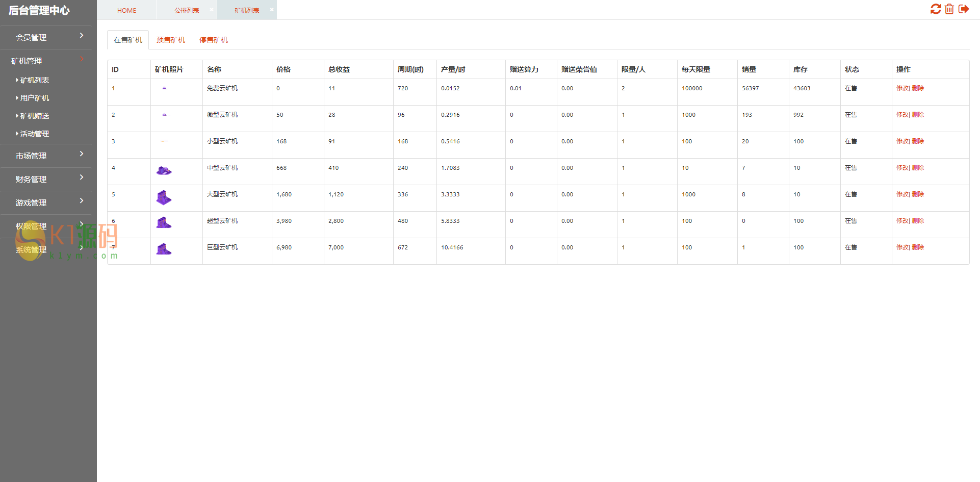Screen dimensions: 980x482
Task: Open 用户矿机 in the sidebar
Action: pyautogui.click(x=35, y=98)
